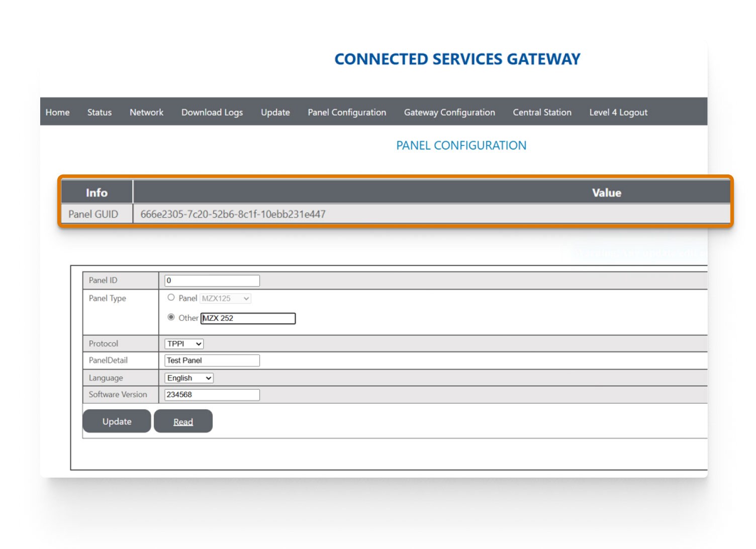Open the Network menu item
This screenshot has width=756, height=549.
pos(146,112)
